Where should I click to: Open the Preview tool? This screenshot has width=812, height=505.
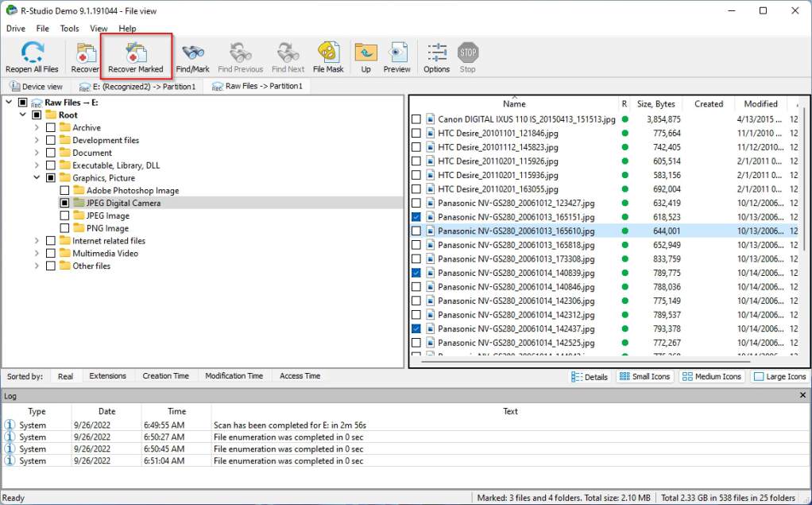(x=396, y=57)
